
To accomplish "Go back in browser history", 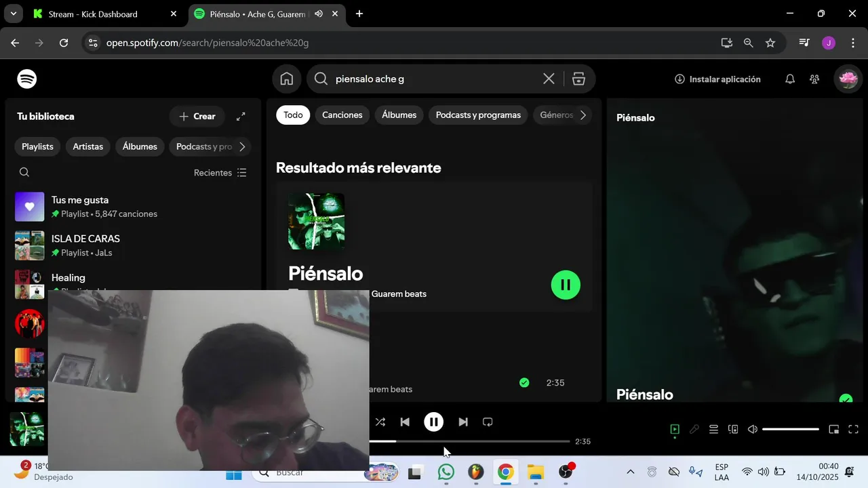I will pyautogui.click(x=15, y=43).
